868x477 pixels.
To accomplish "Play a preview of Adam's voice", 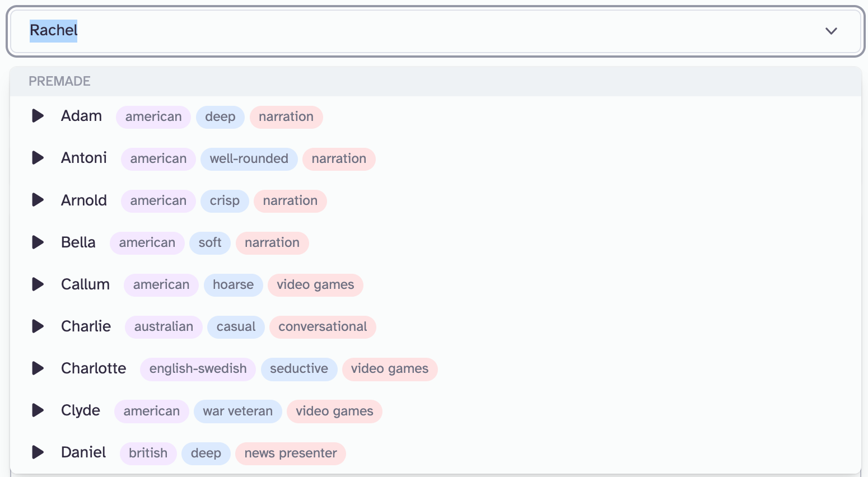I will 38,116.
